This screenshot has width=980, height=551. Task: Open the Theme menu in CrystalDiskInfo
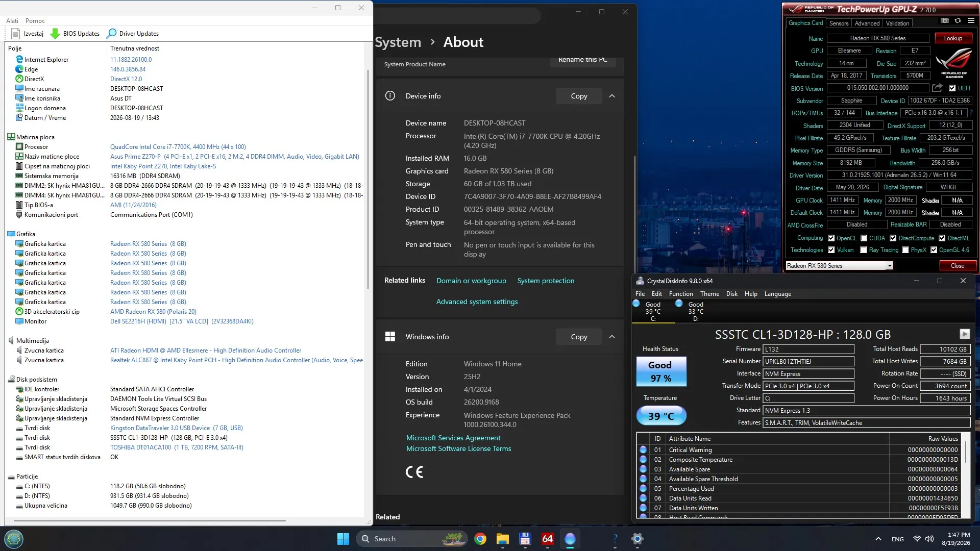tap(709, 294)
